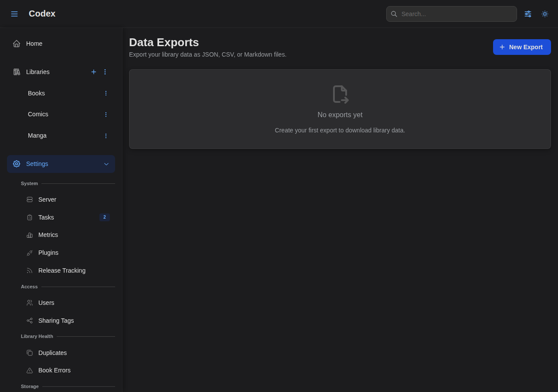Open Comics library options menu
558x392 pixels.
pyautogui.click(x=105, y=115)
